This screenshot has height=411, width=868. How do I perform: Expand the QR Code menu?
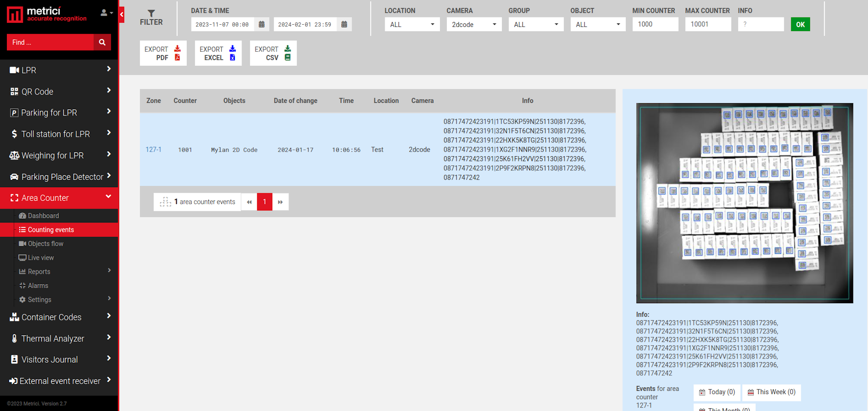tap(59, 91)
